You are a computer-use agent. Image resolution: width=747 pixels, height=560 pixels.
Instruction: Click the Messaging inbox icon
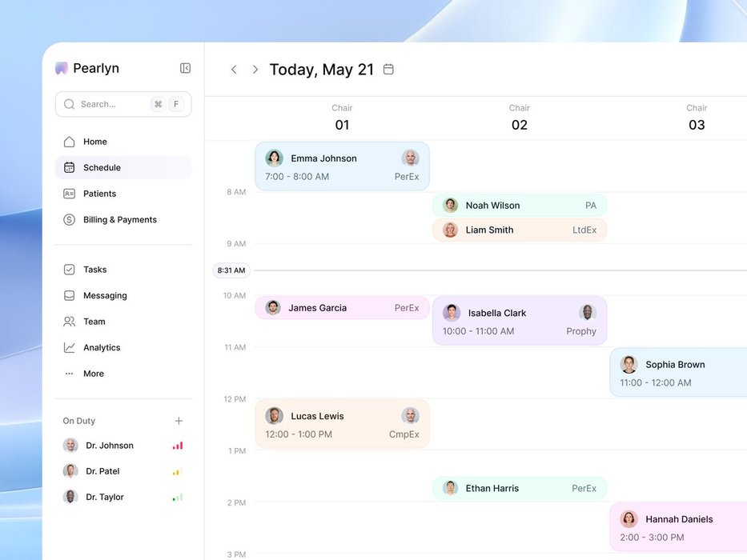pos(69,296)
